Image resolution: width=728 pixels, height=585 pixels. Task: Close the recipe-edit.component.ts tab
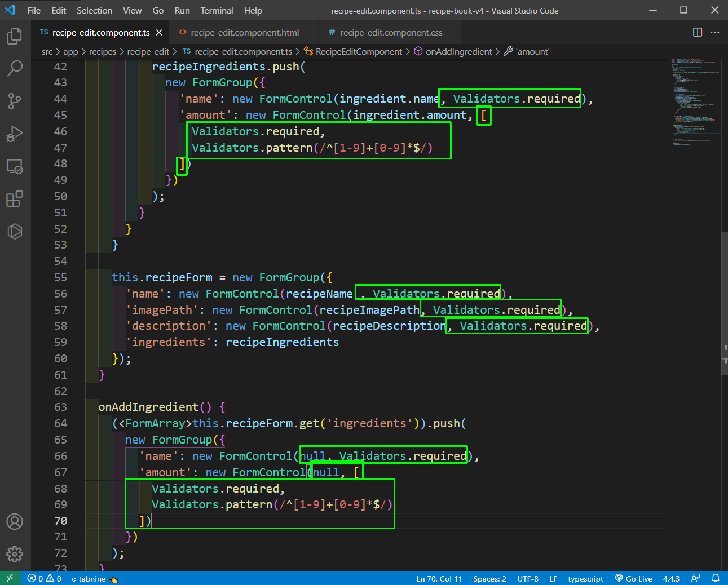coord(159,33)
